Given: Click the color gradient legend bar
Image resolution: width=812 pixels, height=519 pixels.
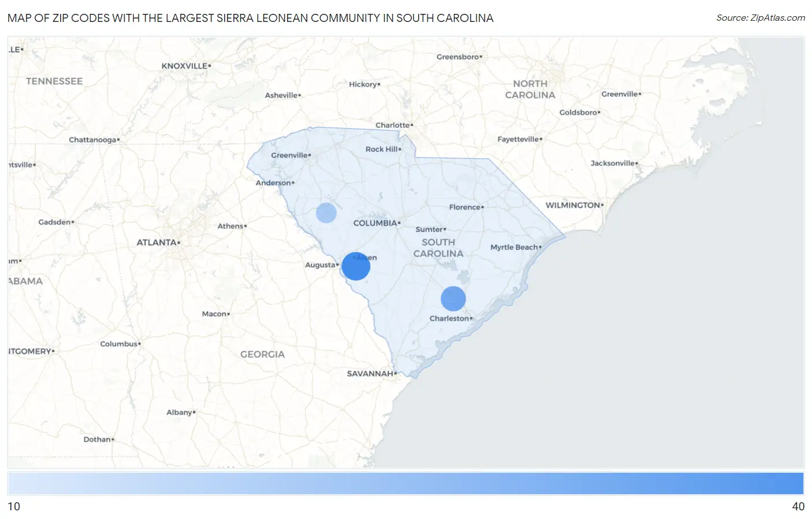Looking at the screenshot, I should 405,483.
